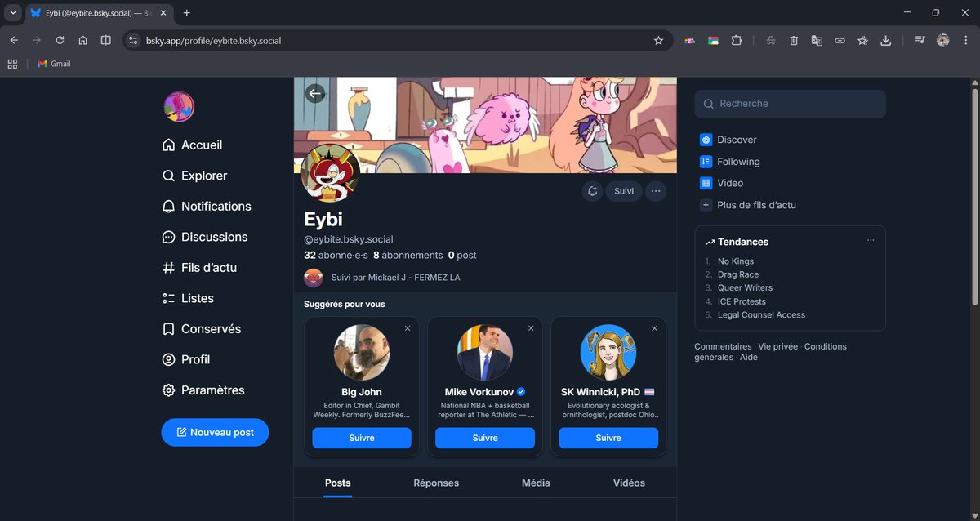Open Mike Vorkunov's avatar photo
This screenshot has height=521, width=980.
(x=485, y=353)
